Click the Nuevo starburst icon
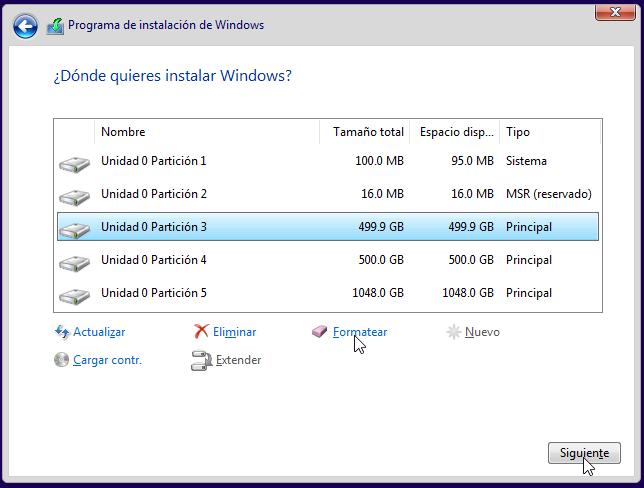 coord(453,332)
